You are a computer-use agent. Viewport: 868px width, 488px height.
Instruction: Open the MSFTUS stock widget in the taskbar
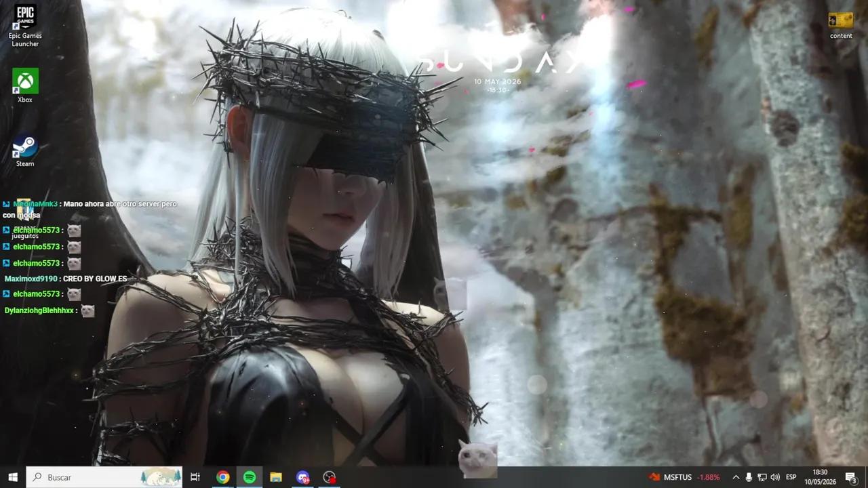pos(684,477)
